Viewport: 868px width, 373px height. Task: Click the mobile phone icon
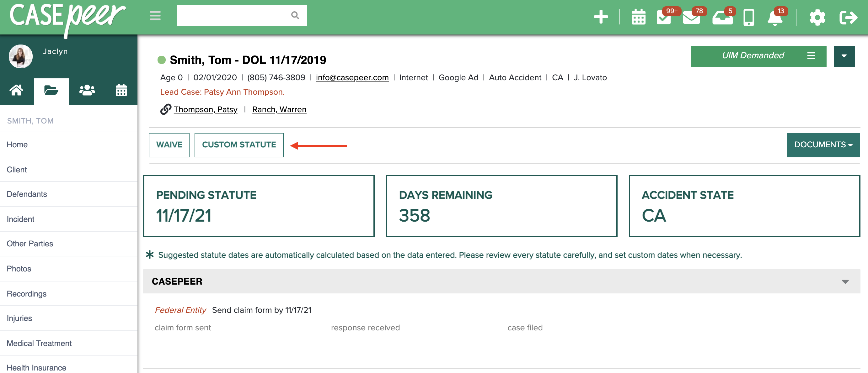click(x=749, y=18)
